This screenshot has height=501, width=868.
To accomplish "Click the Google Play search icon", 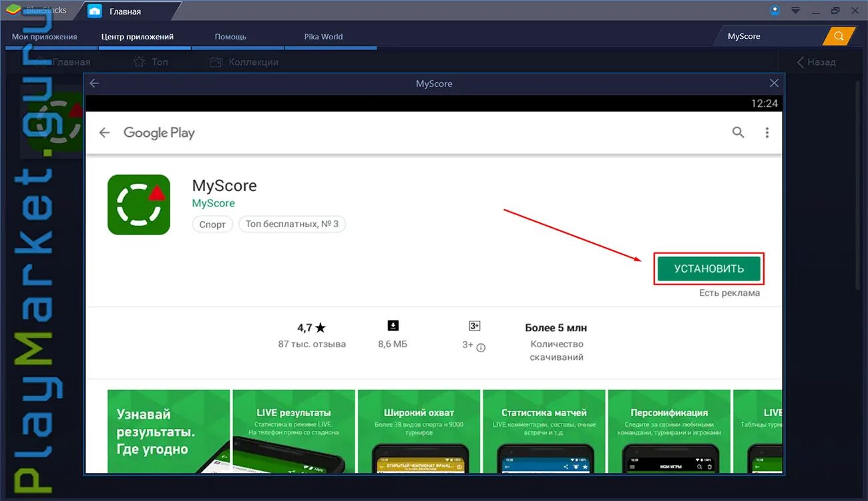I will tap(738, 132).
